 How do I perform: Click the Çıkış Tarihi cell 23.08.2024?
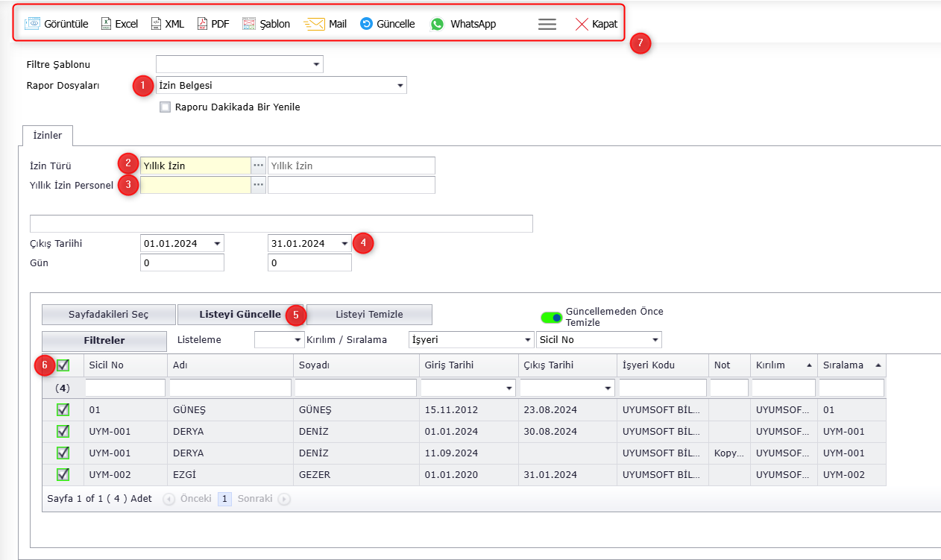point(567,410)
